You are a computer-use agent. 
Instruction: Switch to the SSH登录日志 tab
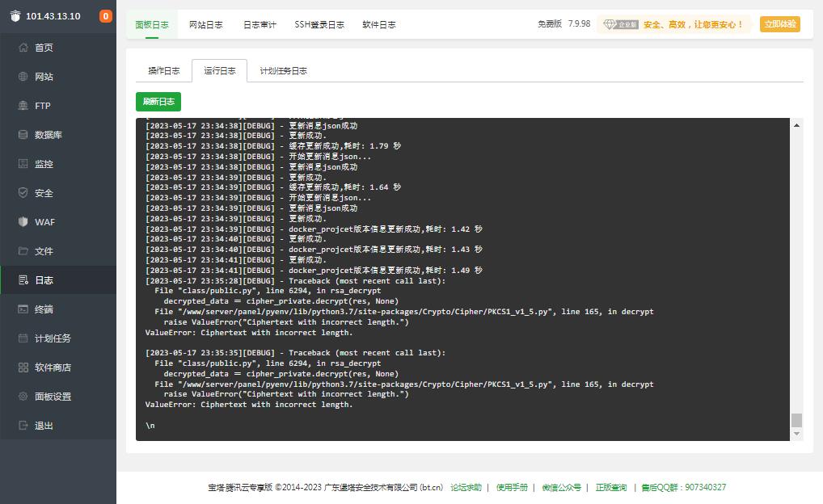(319, 25)
